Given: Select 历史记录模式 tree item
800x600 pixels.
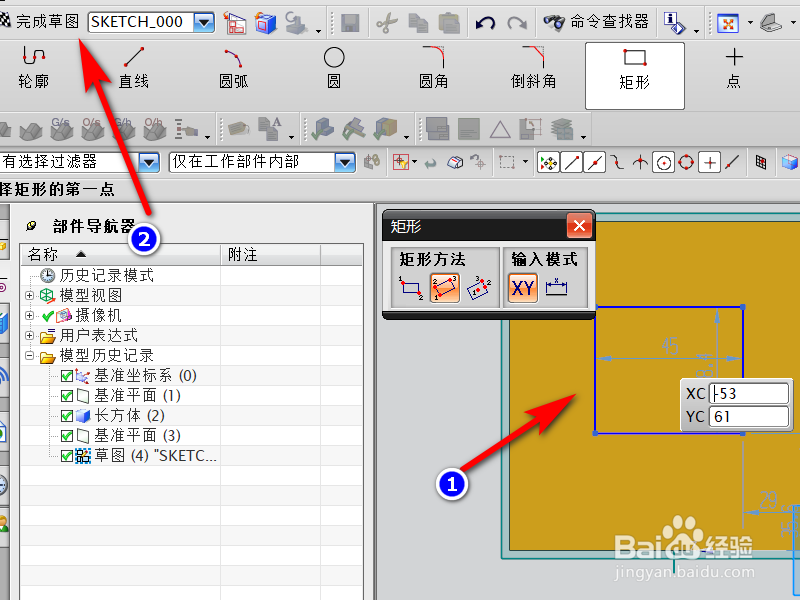Looking at the screenshot, I should pos(106,276).
